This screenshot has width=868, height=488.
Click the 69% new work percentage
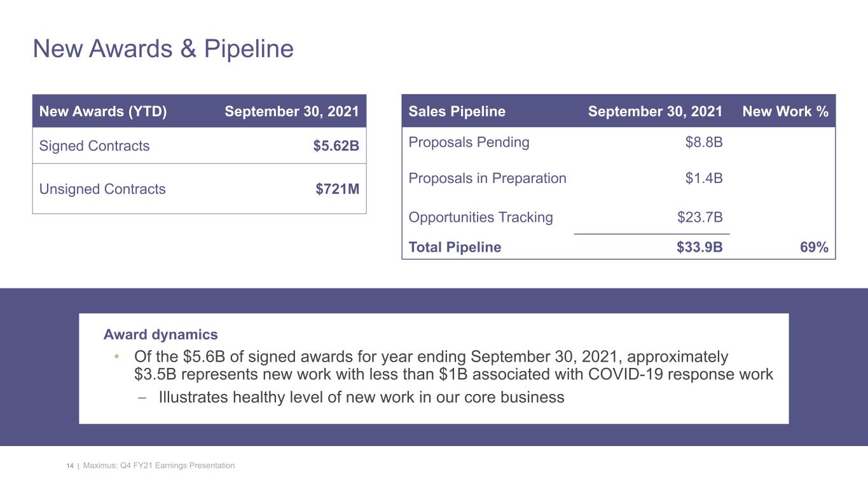[814, 247]
